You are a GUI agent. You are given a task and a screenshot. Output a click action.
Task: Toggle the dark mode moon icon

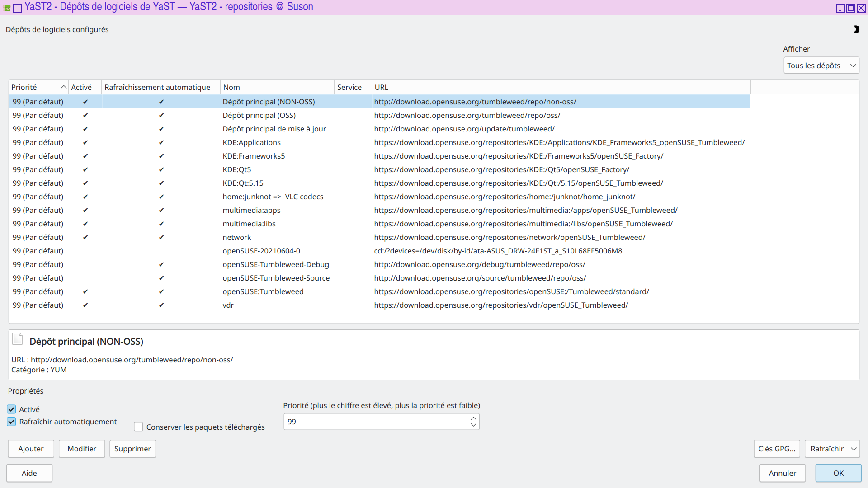[856, 29]
